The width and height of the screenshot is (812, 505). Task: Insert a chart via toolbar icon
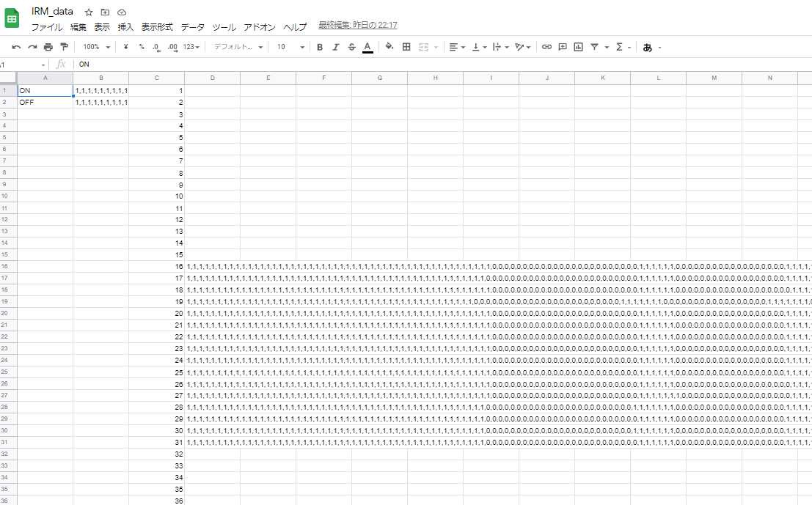[578, 47]
